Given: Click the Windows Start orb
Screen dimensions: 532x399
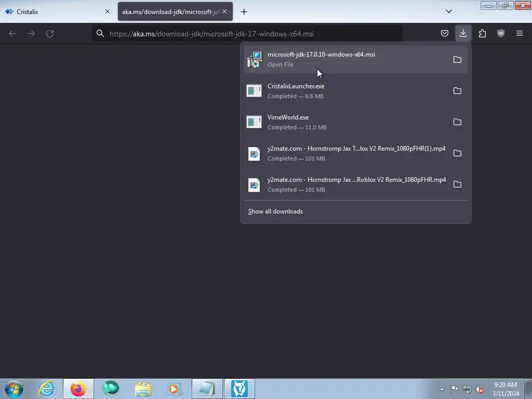Looking at the screenshot, I should point(14,389).
